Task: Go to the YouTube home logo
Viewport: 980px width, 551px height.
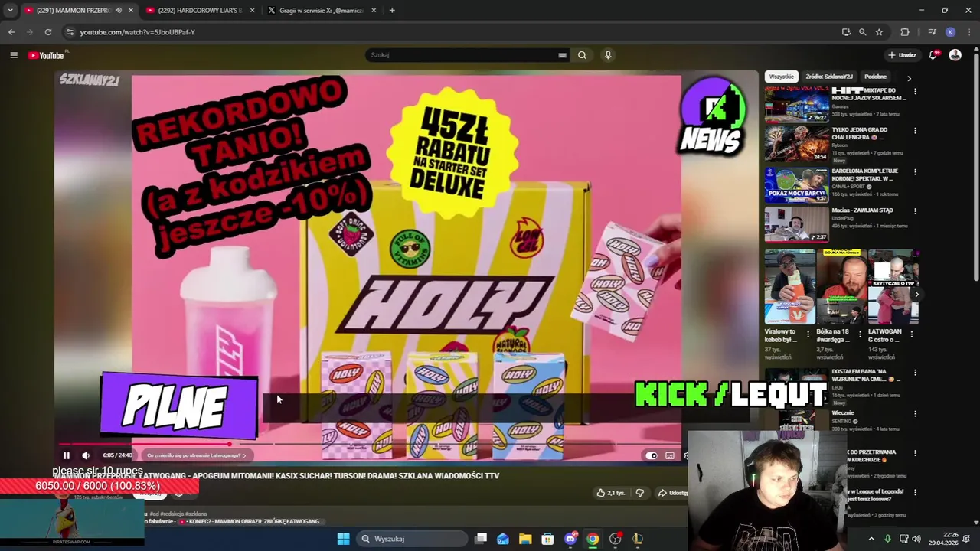Action: pyautogui.click(x=46, y=55)
